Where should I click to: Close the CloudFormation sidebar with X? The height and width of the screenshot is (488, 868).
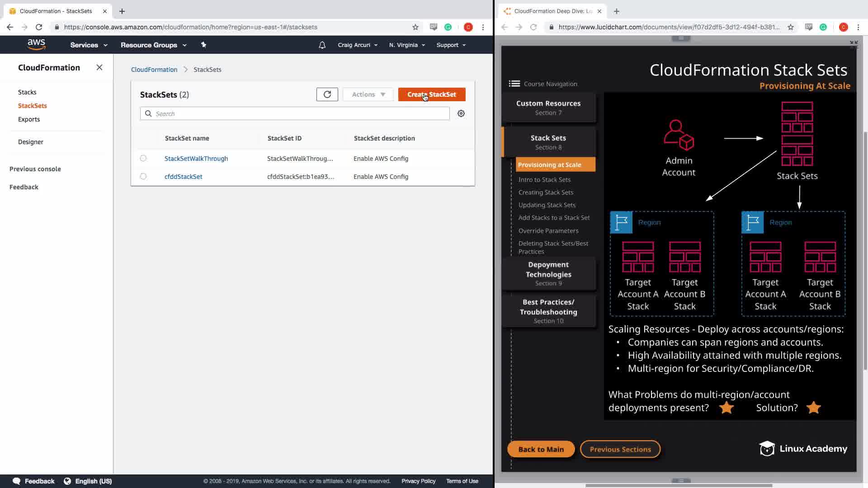99,67
